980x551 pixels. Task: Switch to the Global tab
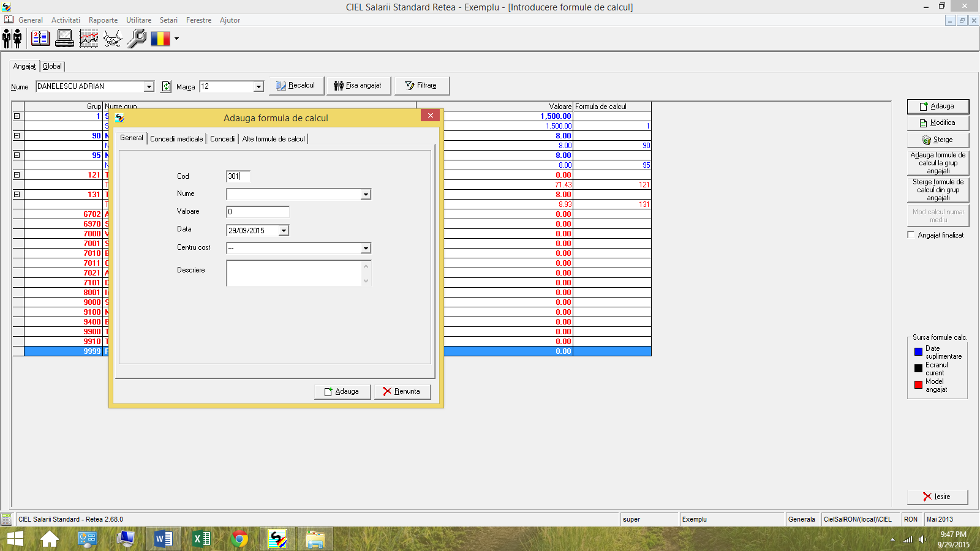tap(52, 66)
